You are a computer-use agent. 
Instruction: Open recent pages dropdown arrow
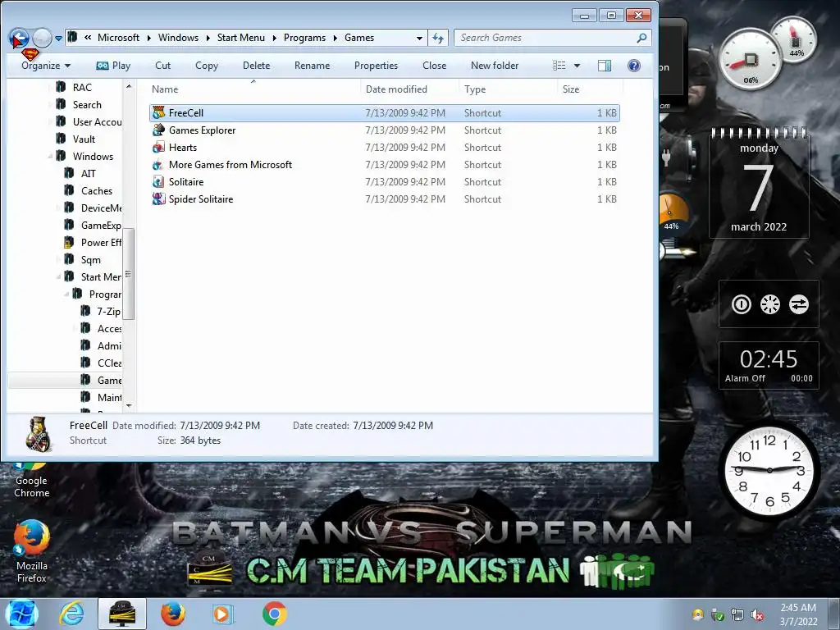58,38
